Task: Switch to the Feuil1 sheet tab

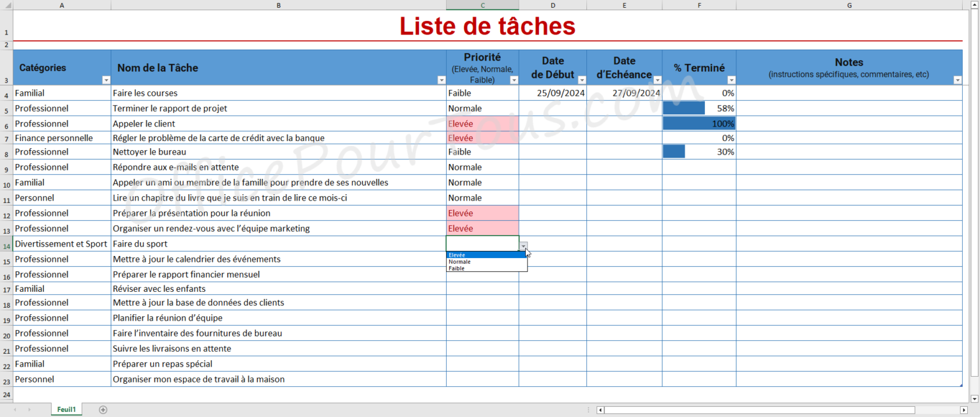Action: tap(66, 410)
